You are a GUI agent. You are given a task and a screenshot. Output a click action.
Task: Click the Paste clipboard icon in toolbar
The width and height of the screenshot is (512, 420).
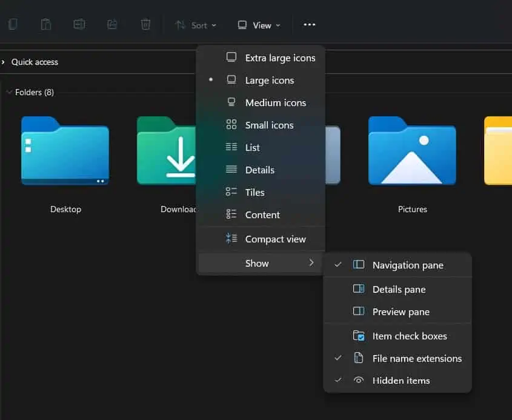[x=46, y=25]
